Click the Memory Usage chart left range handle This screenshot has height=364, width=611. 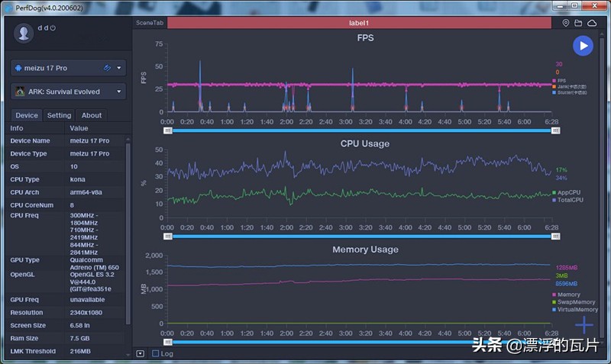coord(168,342)
